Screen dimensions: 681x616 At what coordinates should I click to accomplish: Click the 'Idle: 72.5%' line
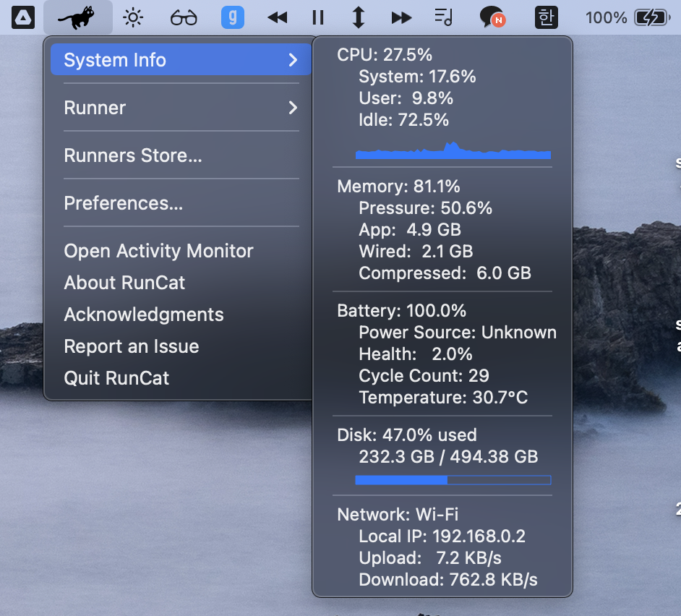point(403,120)
